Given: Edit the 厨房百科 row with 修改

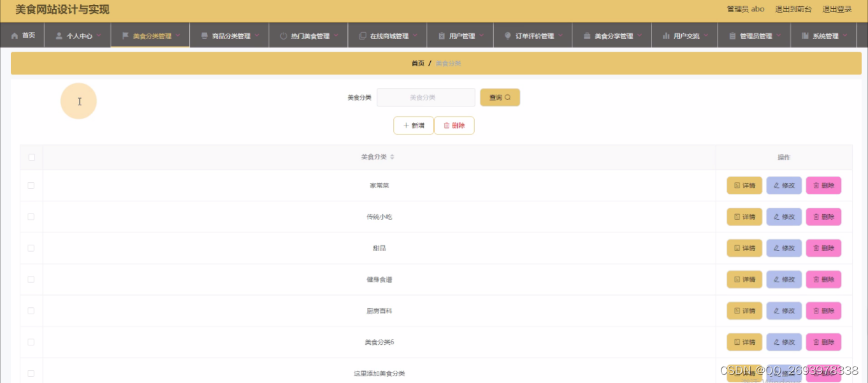Looking at the screenshot, I should (784, 310).
